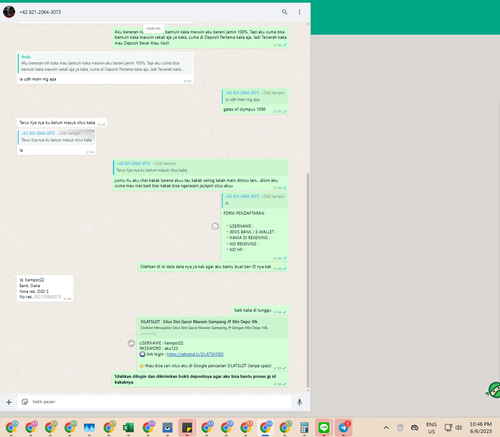Click the cloud sync-off tray icon
The width and height of the screenshot is (500, 437).
pyautogui.click(x=414, y=427)
